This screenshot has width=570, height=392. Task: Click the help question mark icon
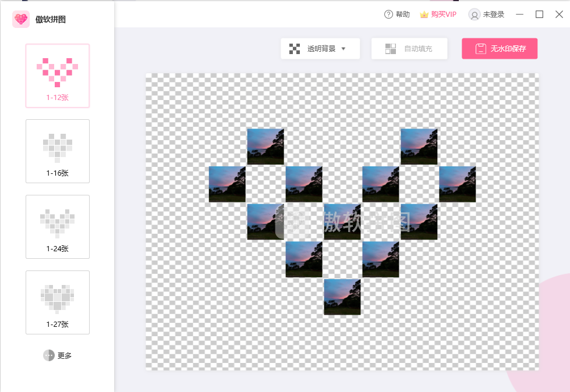point(388,14)
